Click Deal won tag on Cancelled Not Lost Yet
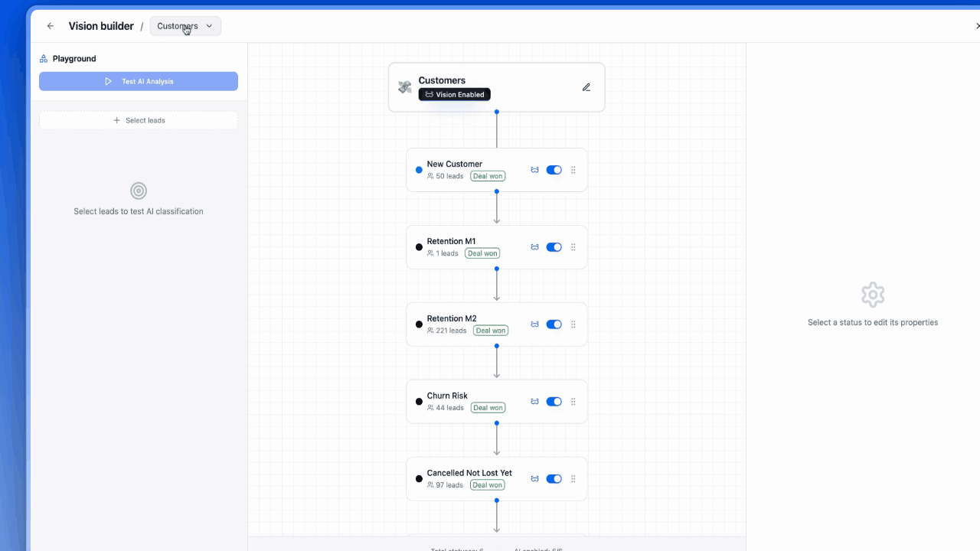Image resolution: width=980 pixels, height=551 pixels. click(488, 485)
